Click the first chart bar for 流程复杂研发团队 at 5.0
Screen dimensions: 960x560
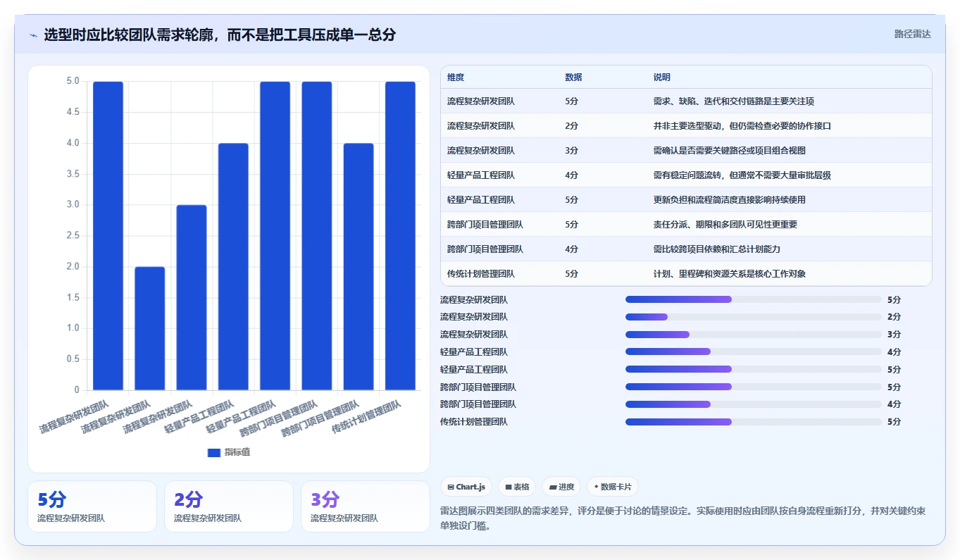pyautogui.click(x=108, y=236)
